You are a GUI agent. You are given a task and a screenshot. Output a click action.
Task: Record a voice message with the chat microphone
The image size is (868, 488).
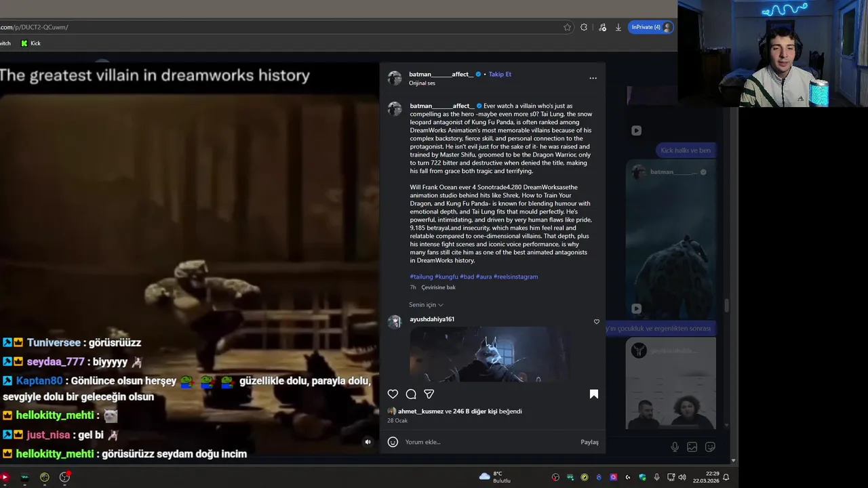675,447
